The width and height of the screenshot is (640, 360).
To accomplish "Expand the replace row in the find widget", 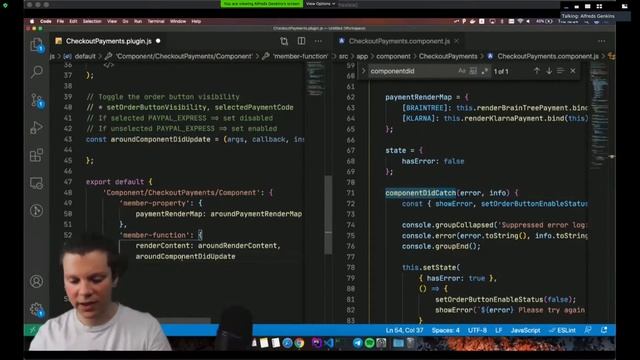I will tap(363, 71).
